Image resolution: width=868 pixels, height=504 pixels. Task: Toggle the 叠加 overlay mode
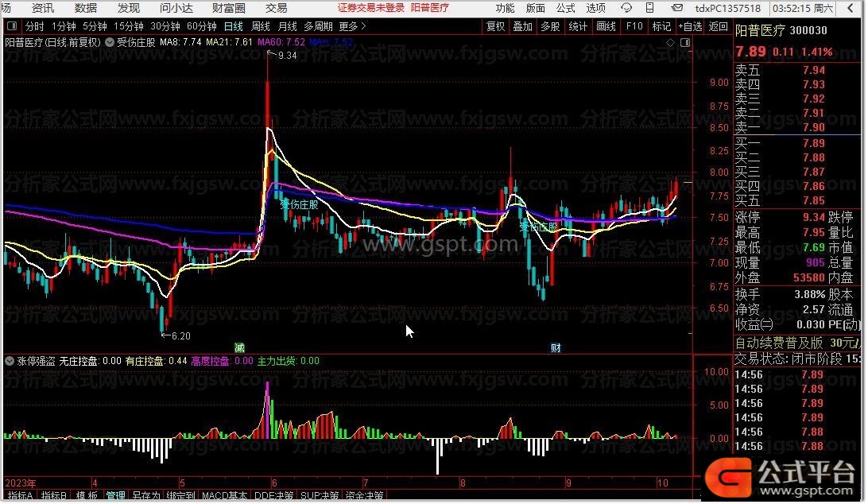[x=522, y=25]
